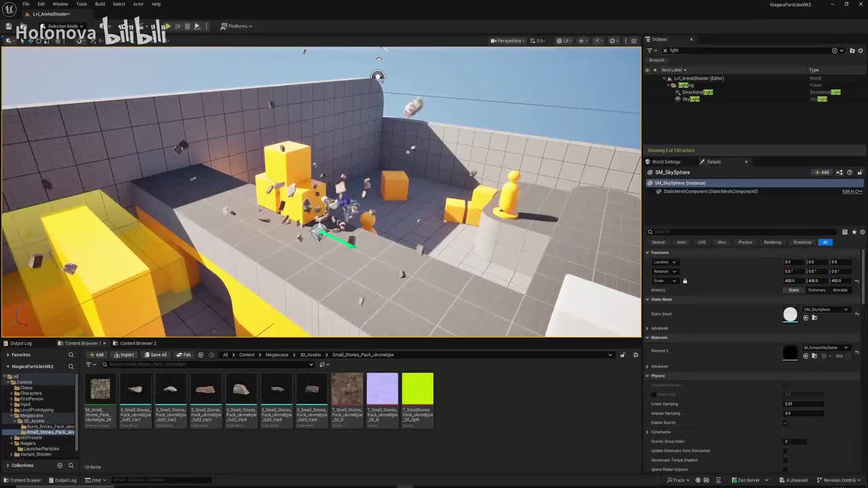Set Mobility to Movable
Viewport: 868px width, 488px height.
pos(840,290)
